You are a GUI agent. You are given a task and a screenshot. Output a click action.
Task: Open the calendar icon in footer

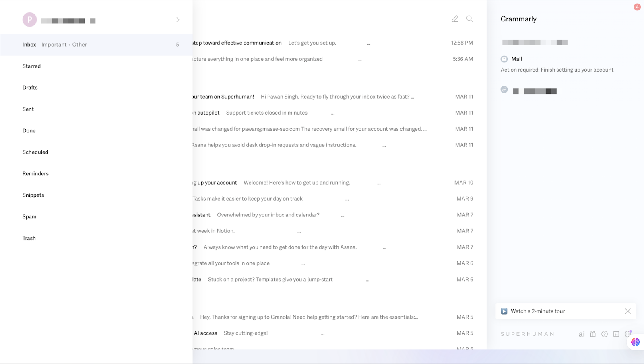click(616, 334)
